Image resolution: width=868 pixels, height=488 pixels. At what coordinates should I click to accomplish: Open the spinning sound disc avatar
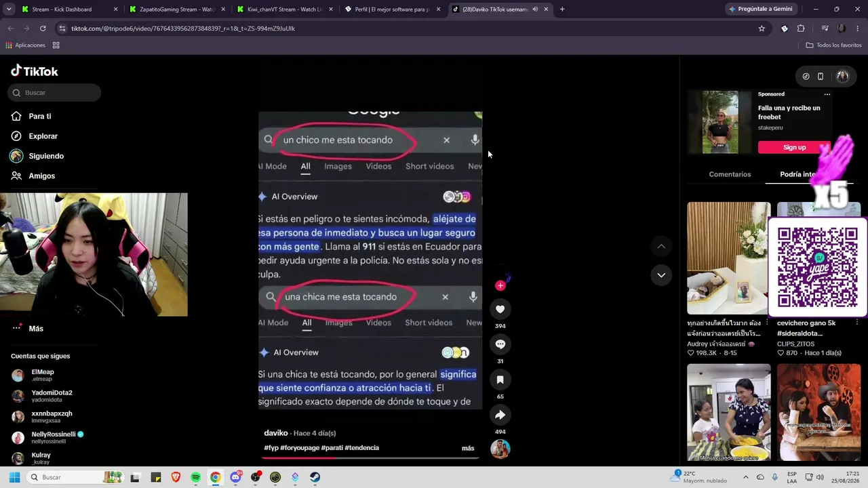500,449
